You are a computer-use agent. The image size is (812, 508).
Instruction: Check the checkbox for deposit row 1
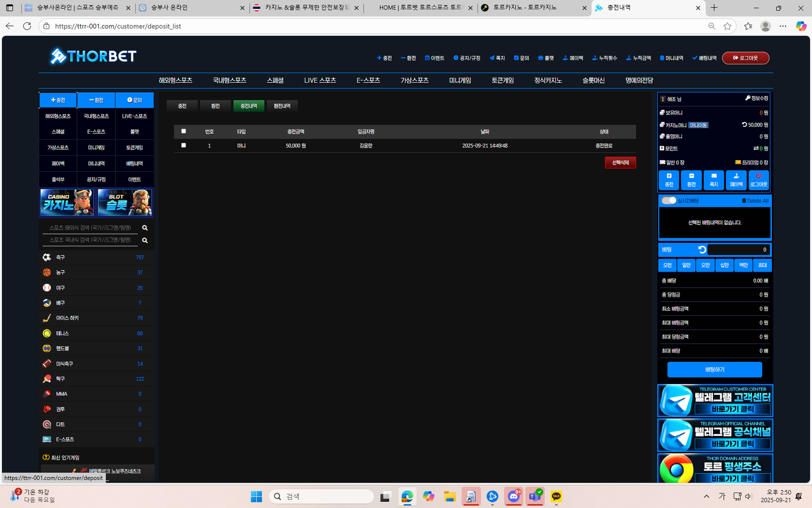click(184, 145)
